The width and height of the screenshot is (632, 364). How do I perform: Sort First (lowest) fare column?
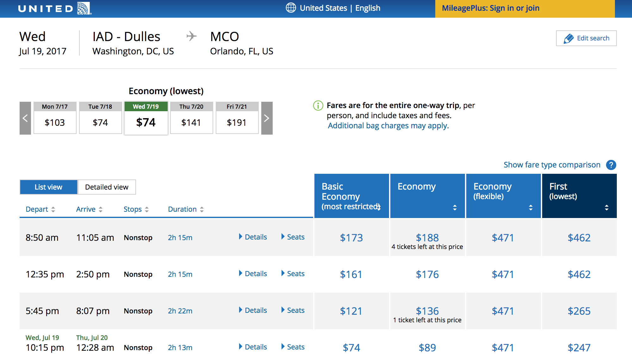coord(606,208)
